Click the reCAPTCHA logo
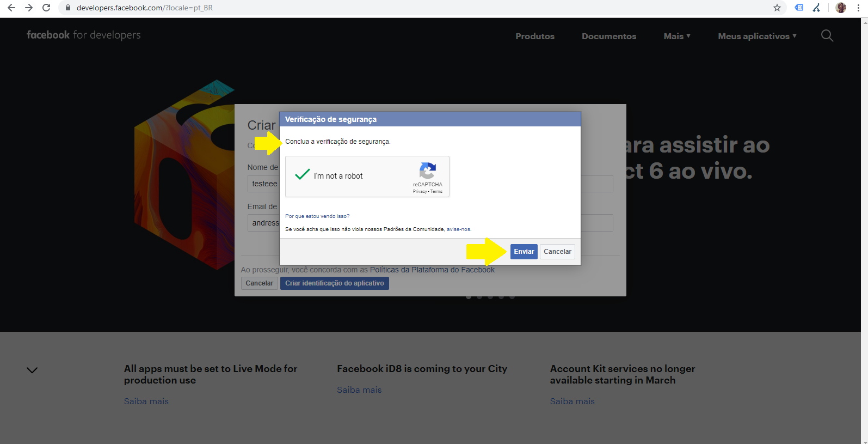868x444 pixels. [x=428, y=171]
